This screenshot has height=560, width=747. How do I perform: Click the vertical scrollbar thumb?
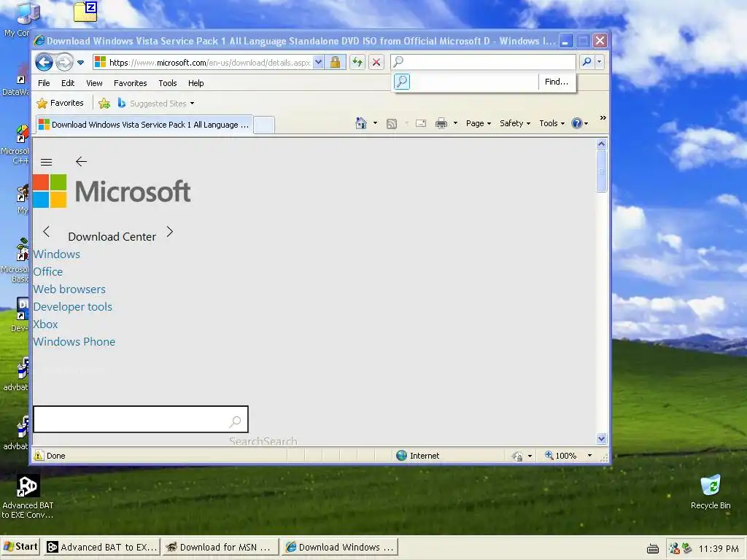tap(601, 171)
